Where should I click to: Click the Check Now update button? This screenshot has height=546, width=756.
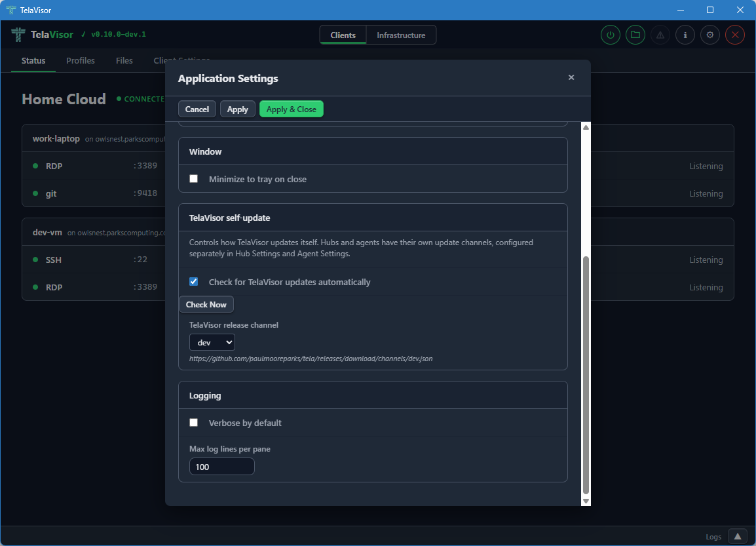point(206,304)
